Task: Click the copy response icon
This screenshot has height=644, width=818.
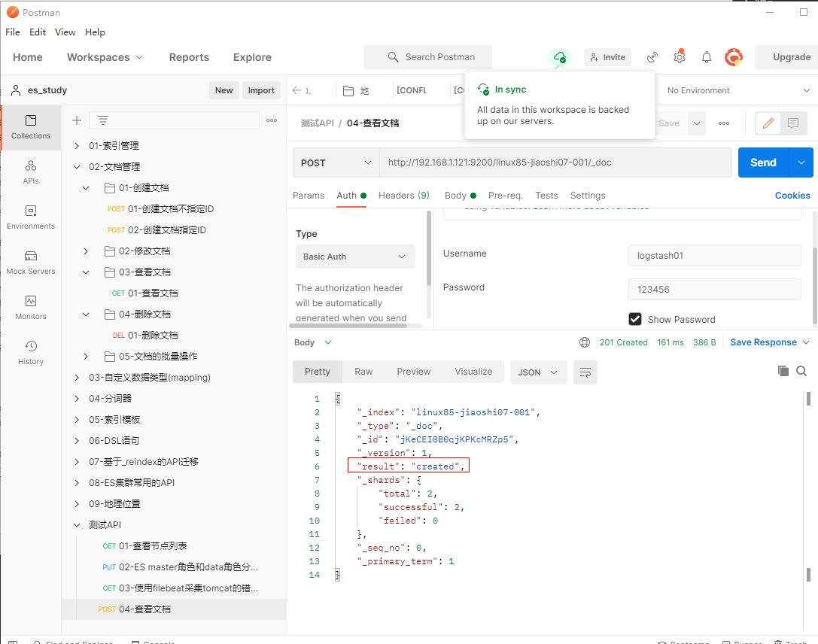Action: click(783, 371)
